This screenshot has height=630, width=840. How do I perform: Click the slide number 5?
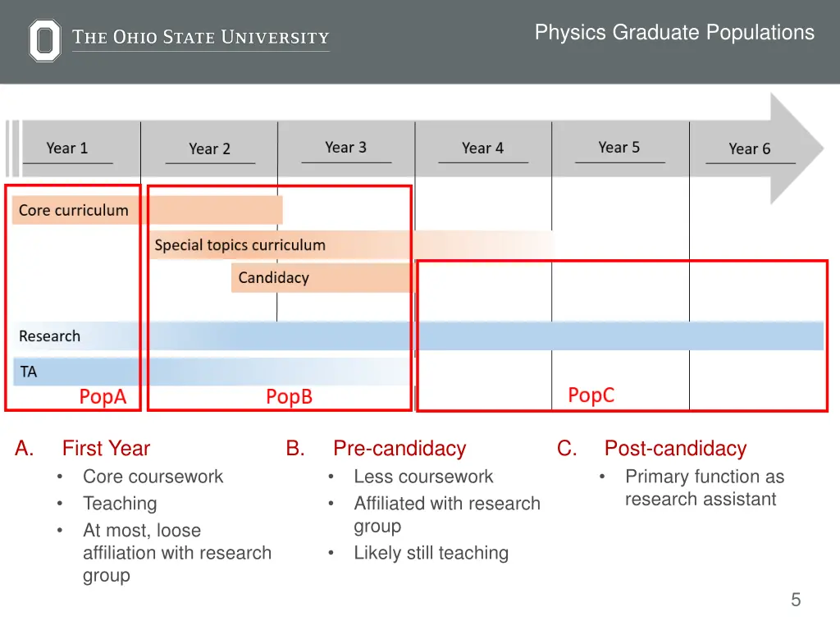(x=796, y=600)
